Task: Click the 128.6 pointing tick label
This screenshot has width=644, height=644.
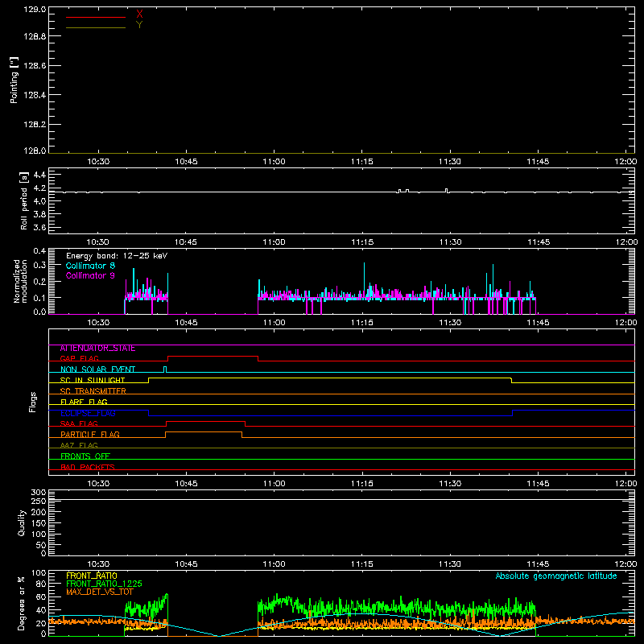Action: pos(35,66)
